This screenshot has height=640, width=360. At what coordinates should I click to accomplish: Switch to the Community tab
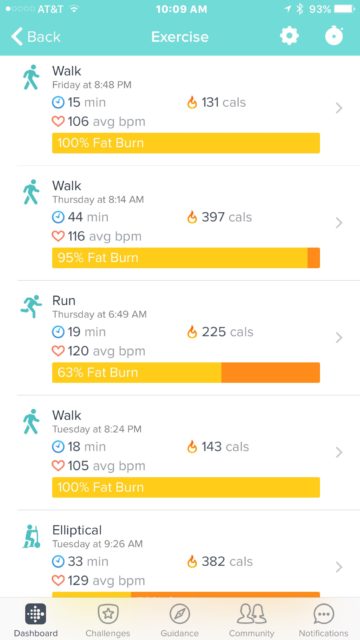(x=252, y=620)
